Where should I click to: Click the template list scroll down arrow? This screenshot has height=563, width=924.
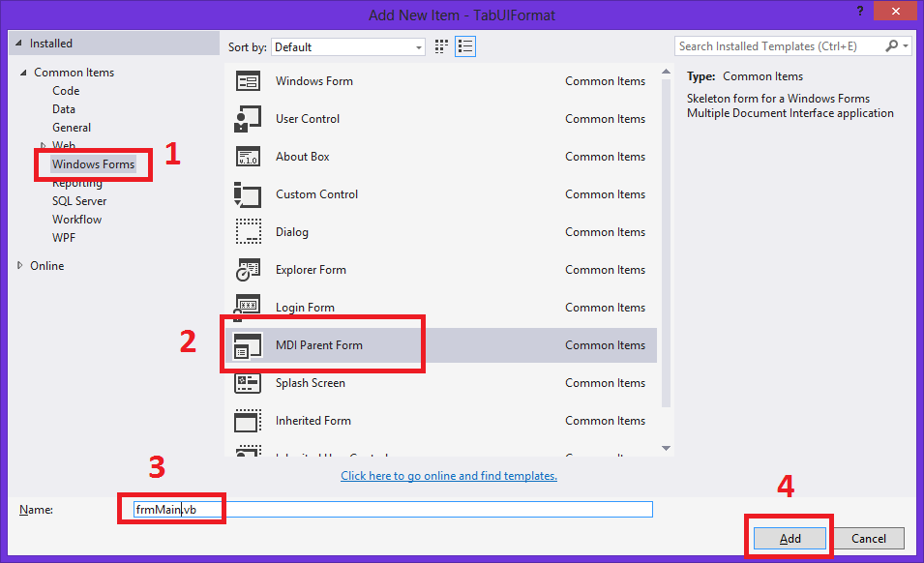pyautogui.click(x=666, y=448)
